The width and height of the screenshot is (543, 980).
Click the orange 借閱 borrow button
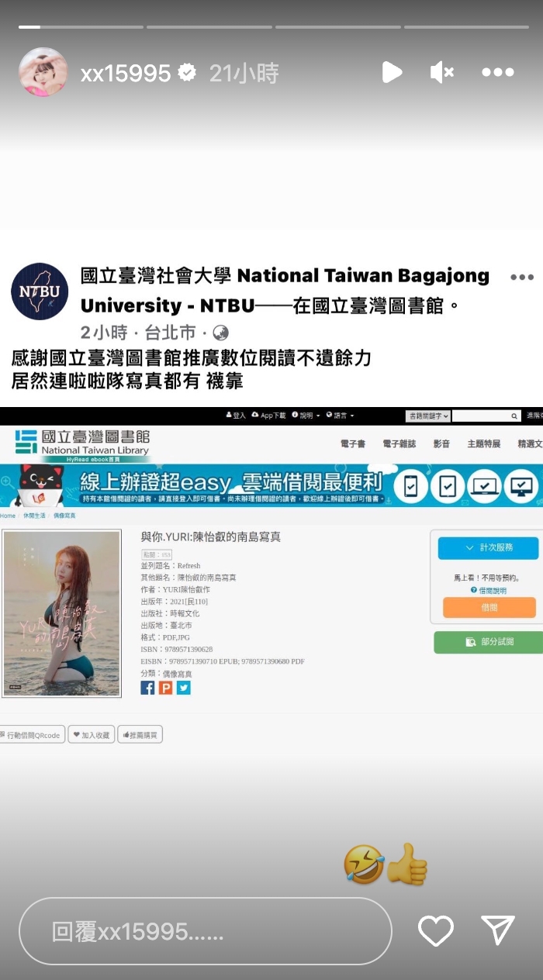point(489,608)
